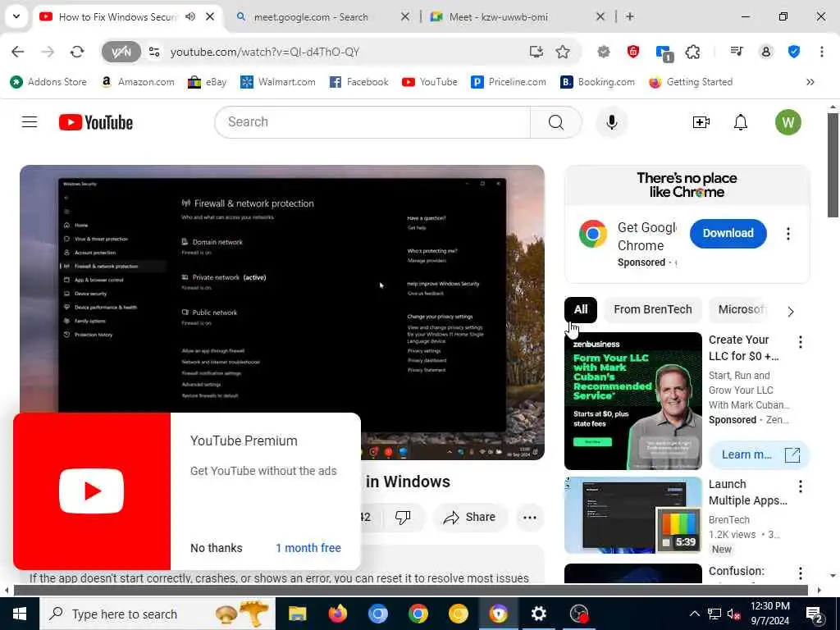Image resolution: width=840 pixels, height=630 pixels.
Task: Click the install app icon in address bar
Action: [x=536, y=52]
